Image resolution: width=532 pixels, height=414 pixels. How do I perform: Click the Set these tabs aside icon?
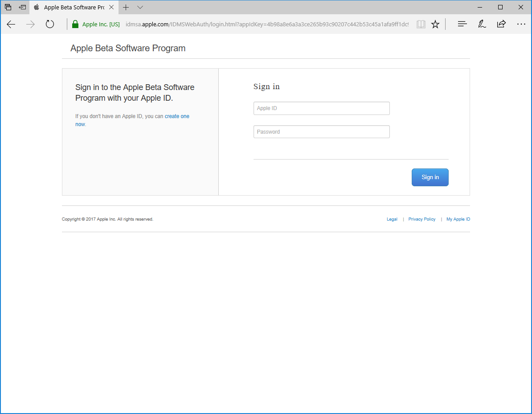(x=22, y=7)
